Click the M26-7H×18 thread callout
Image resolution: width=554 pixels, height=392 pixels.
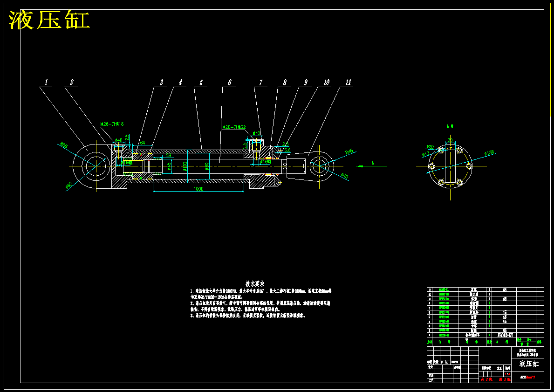tap(112, 124)
